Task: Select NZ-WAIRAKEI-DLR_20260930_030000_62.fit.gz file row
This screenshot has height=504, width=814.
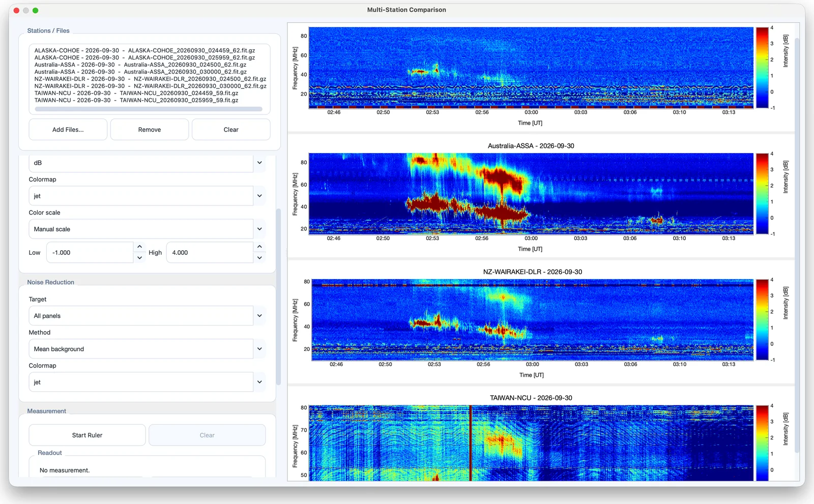Action: (150, 86)
